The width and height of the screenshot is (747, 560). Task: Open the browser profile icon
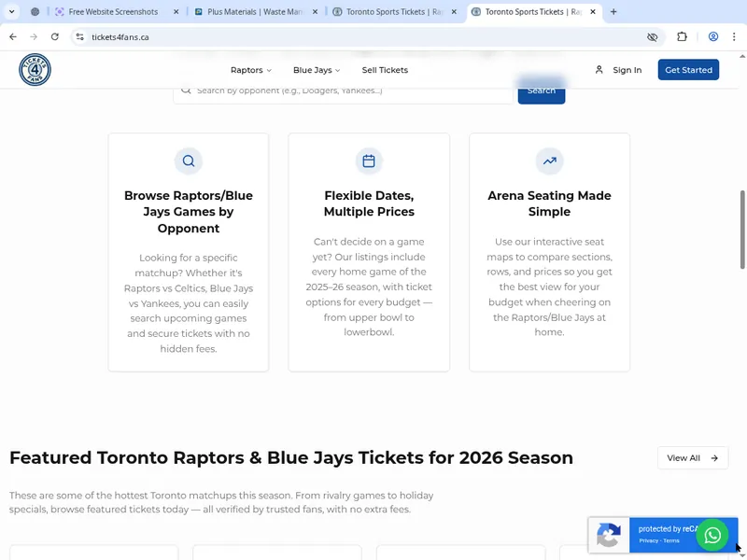[x=713, y=36]
